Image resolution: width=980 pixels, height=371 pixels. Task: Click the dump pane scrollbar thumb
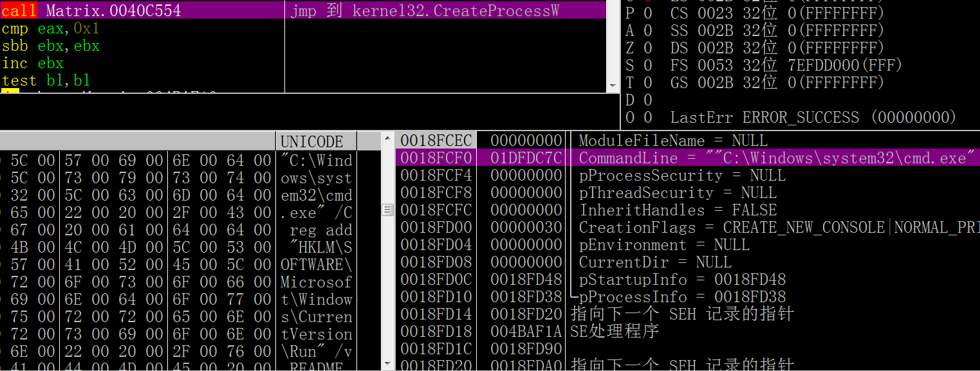387,210
